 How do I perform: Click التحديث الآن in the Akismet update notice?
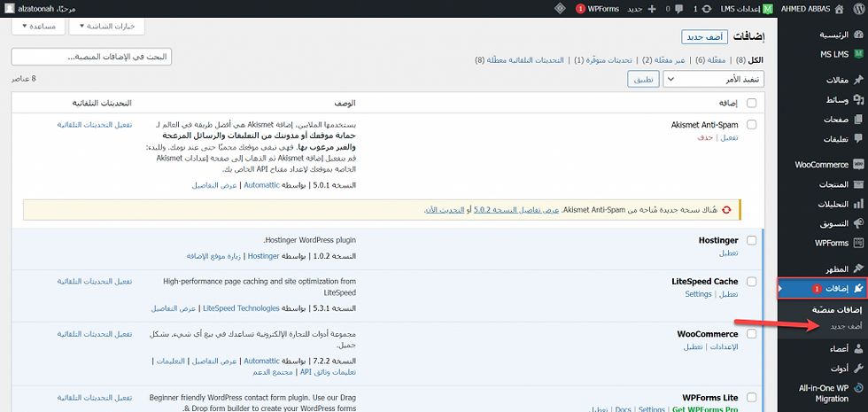point(445,210)
